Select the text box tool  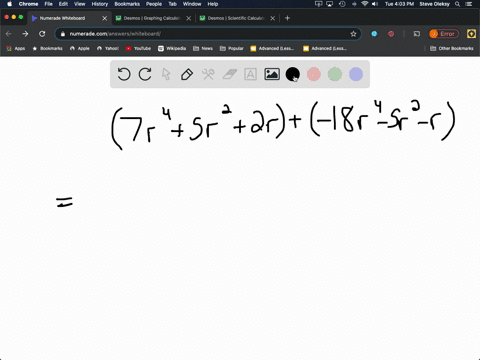point(250,74)
